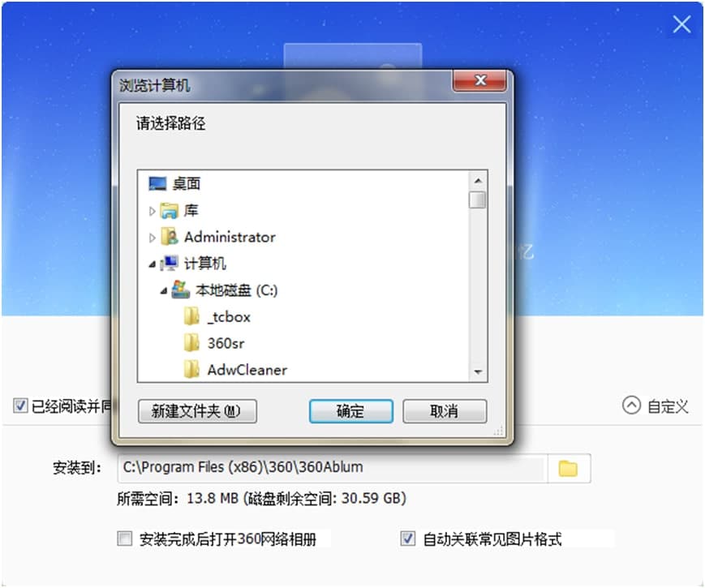705x588 pixels.
Task: Open the yellow folder browse icon
Action: point(568,468)
